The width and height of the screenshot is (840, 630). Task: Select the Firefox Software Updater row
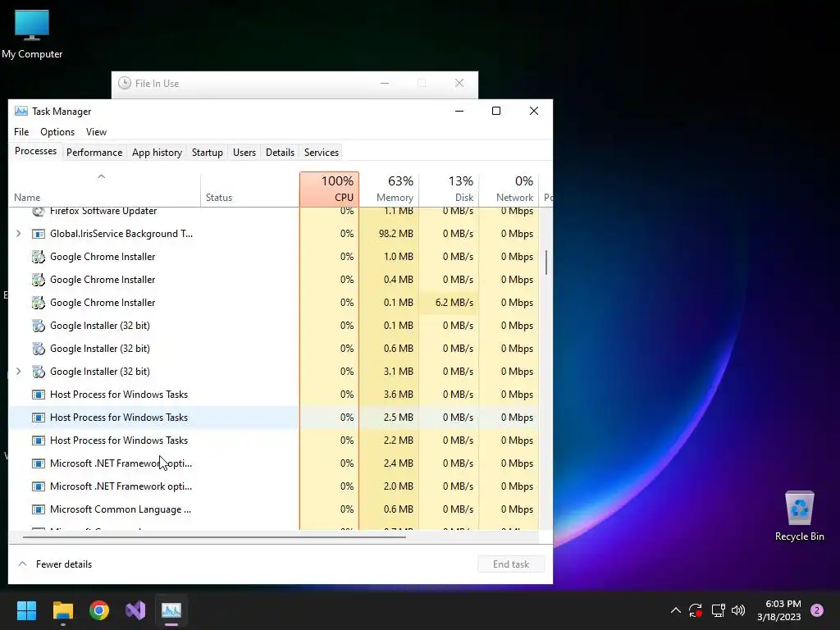coord(274,212)
